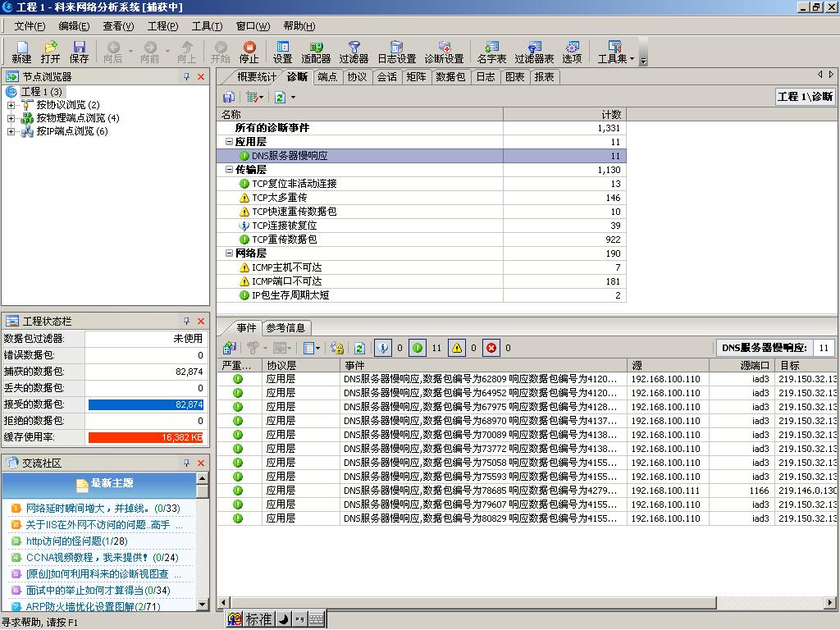Screen dimensions: 840x630
Task: Open the 名字表 (Name table)
Action: 491,52
